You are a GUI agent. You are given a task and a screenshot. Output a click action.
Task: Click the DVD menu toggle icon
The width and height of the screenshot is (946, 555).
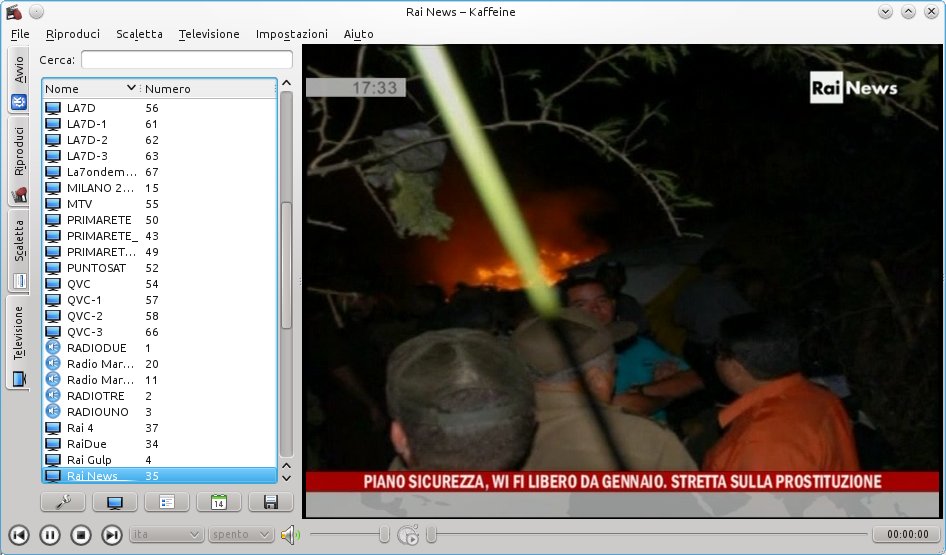point(408,535)
